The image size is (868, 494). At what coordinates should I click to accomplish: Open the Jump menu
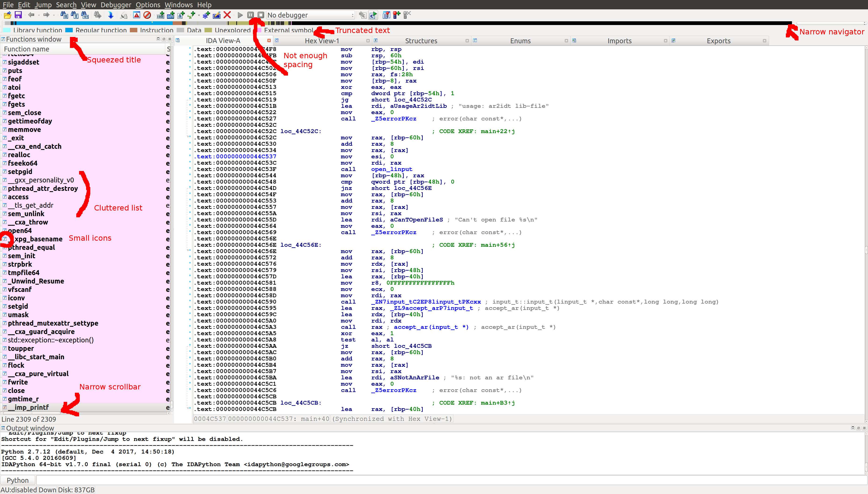pos(43,5)
